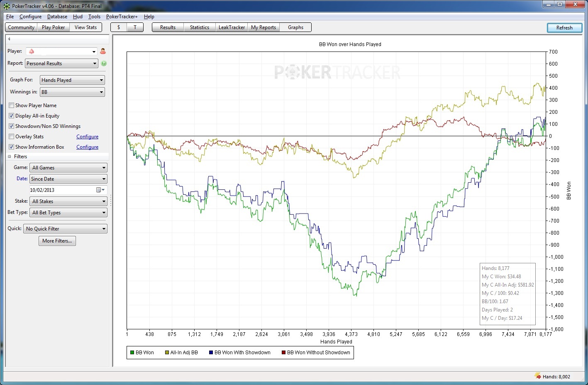Switch to Graphs tab
The image size is (588, 385).
(295, 27)
